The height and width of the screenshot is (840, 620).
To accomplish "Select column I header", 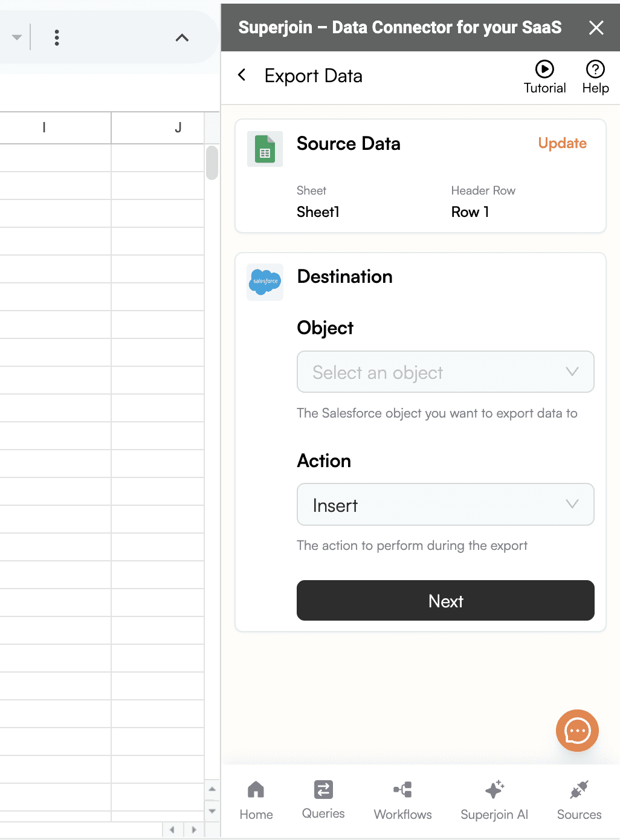I will click(x=44, y=128).
